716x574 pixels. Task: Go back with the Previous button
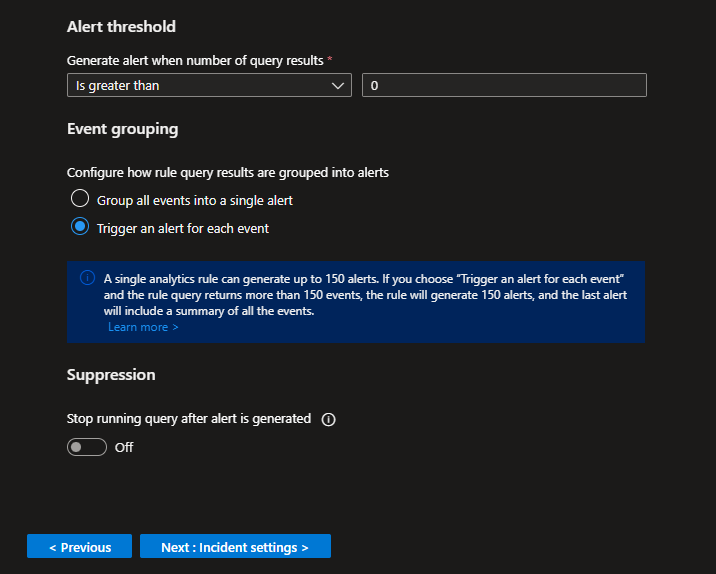79,547
